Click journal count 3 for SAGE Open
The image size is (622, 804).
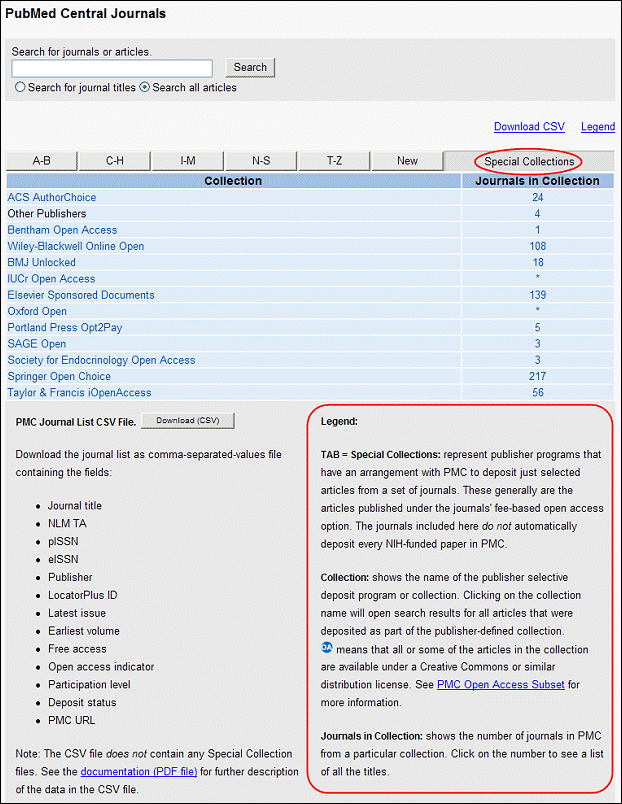537,344
